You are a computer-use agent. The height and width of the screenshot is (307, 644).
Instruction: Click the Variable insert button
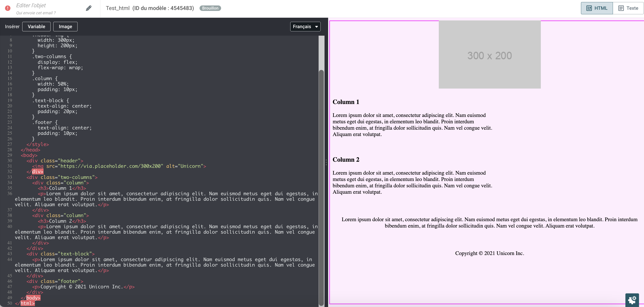point(36,27)
